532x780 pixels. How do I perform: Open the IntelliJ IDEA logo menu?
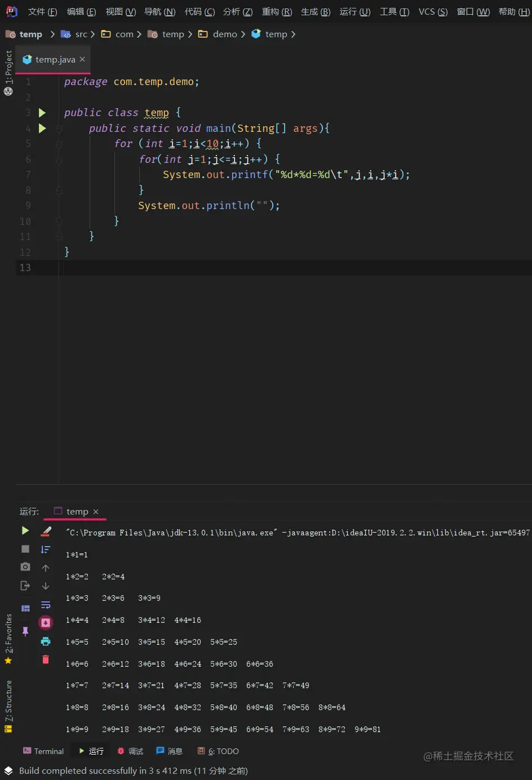11,11
